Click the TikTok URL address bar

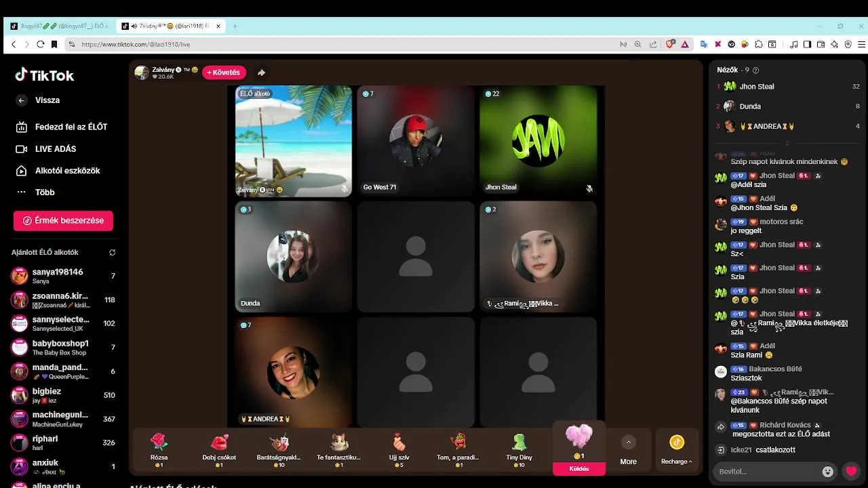[x=339, y=44]
